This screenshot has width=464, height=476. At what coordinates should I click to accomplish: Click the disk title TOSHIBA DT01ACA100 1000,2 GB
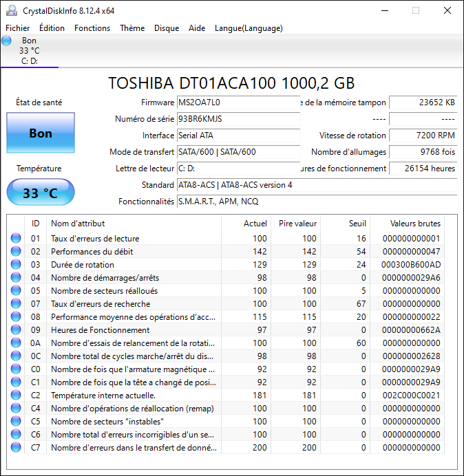coord(231,83)
